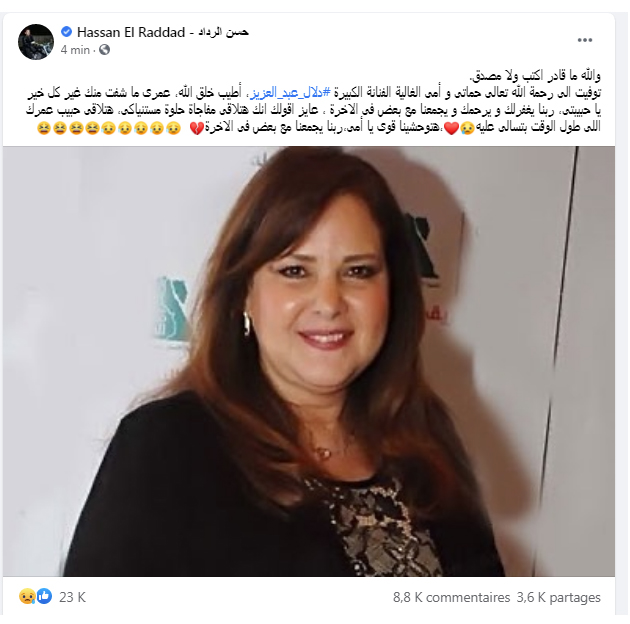Image resolution: width=630 pixels, height=624 pixels.
Task: Open the '4 min' post timestamp
Action: tap(75, 50)
